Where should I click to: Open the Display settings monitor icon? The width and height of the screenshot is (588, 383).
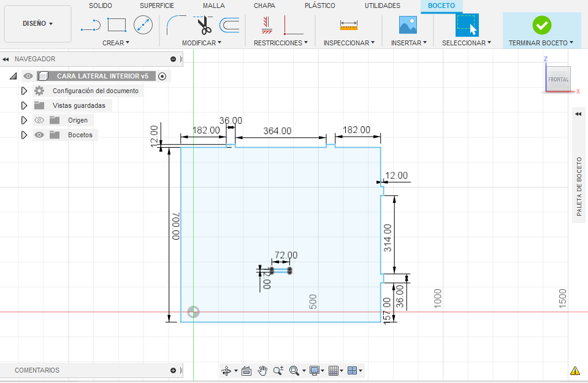click(315, 371)
